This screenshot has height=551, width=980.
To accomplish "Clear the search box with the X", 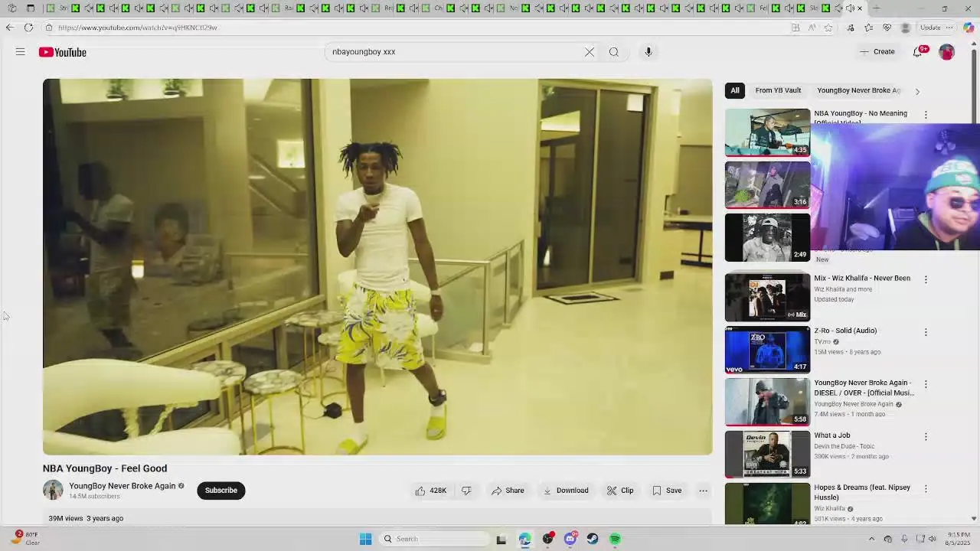I will pos(590,52).
